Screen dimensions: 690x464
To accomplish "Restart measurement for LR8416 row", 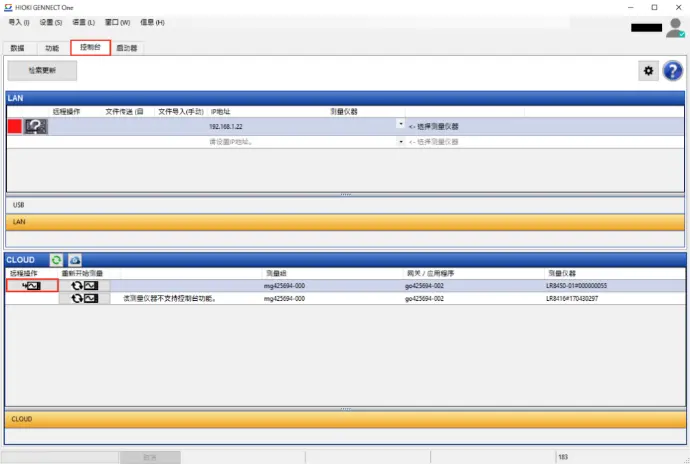I will click(84, 298).
